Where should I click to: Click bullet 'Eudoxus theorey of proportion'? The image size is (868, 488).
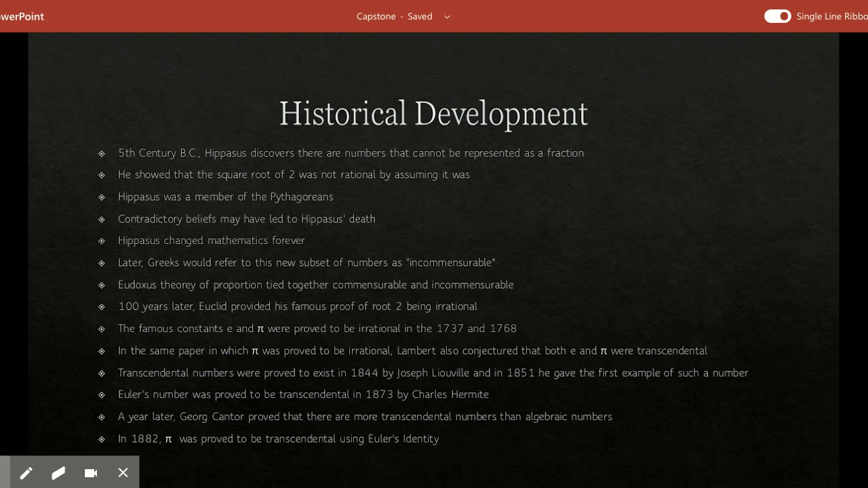[x=315, y=285]
